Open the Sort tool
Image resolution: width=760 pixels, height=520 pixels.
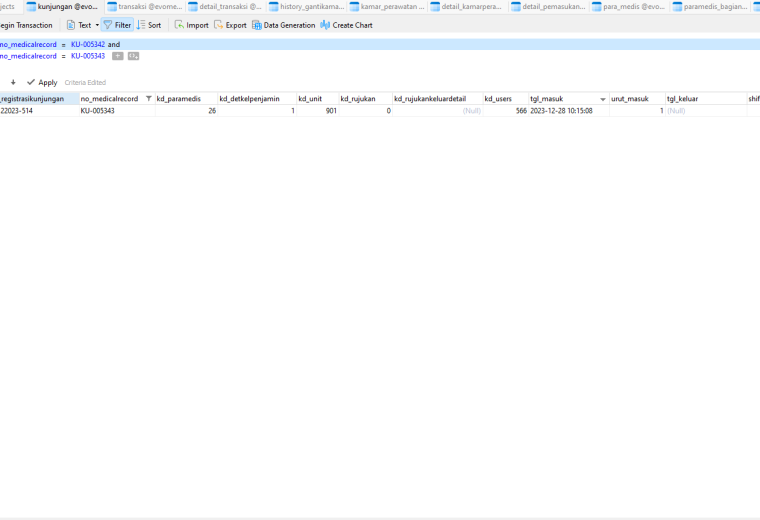point(149,25)
